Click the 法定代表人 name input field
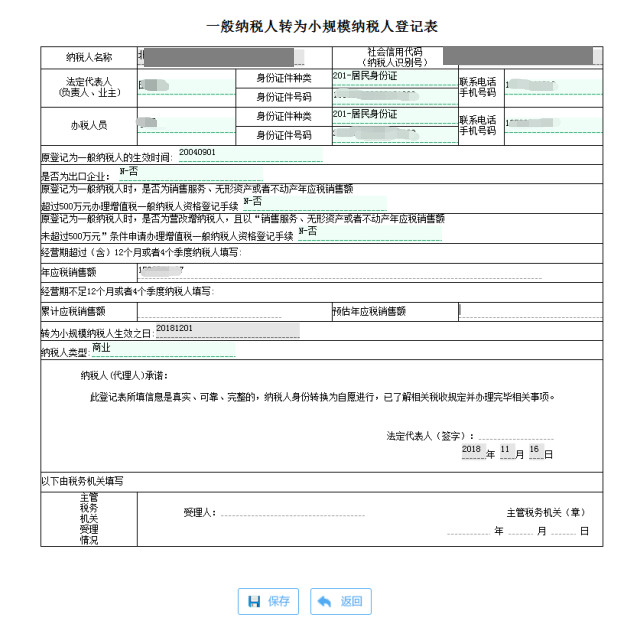The height and width of the screenshot is (638, 630). (186, 86)
